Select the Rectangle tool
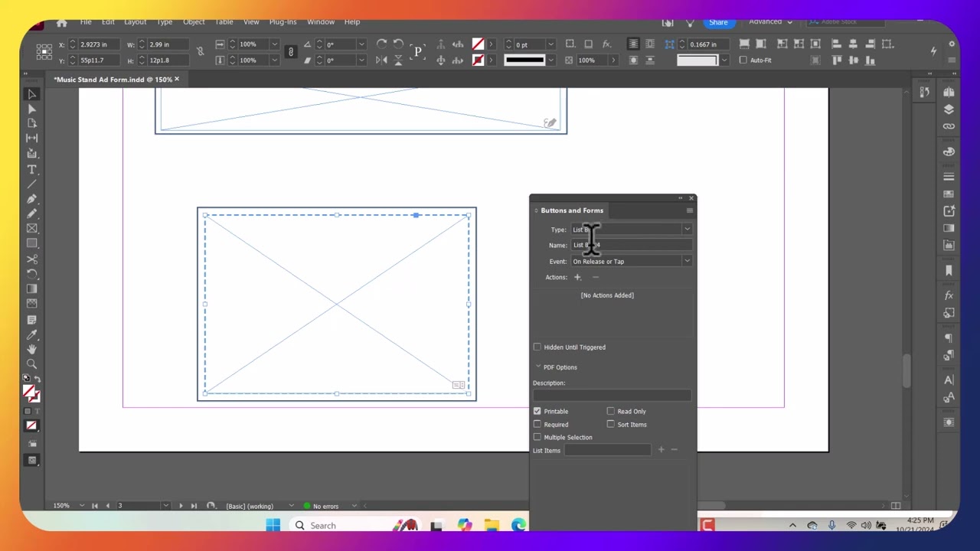The image size is (980, 551). (x=31, y=243)
